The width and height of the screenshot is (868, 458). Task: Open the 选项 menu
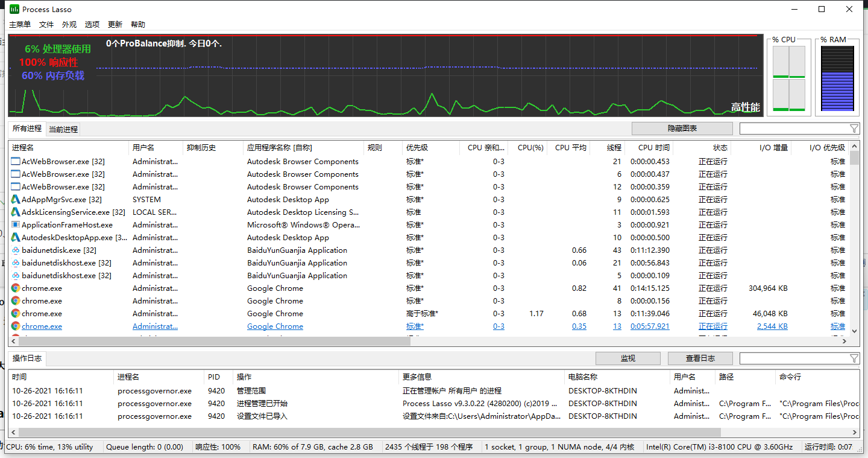(92, 24)
